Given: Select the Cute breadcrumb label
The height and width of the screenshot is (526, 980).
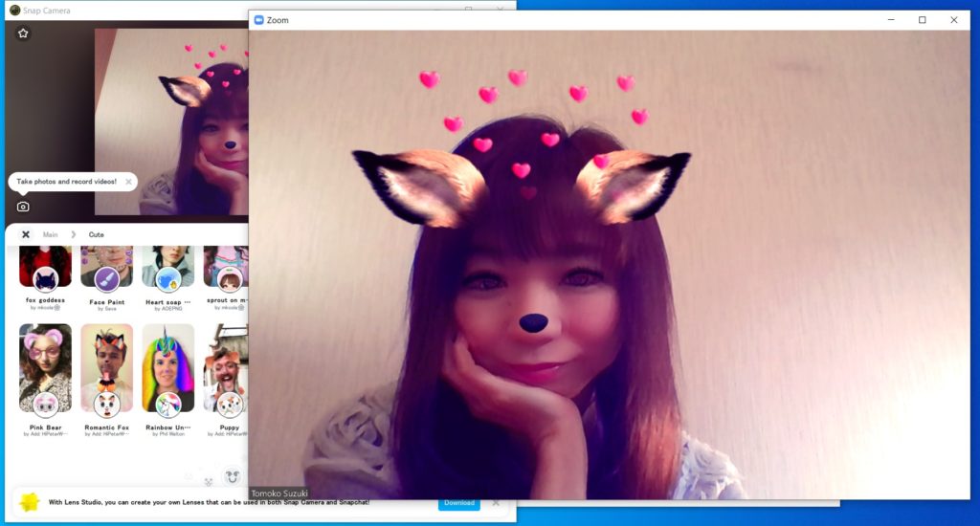Looking at the screenshot, I should pyautogui.click(x=97, y=235).
